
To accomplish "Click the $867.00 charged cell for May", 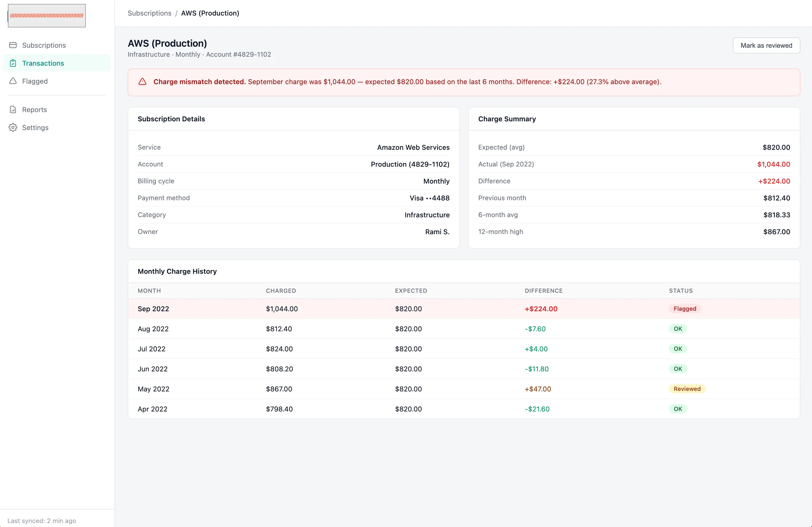I will pos(279,389).
